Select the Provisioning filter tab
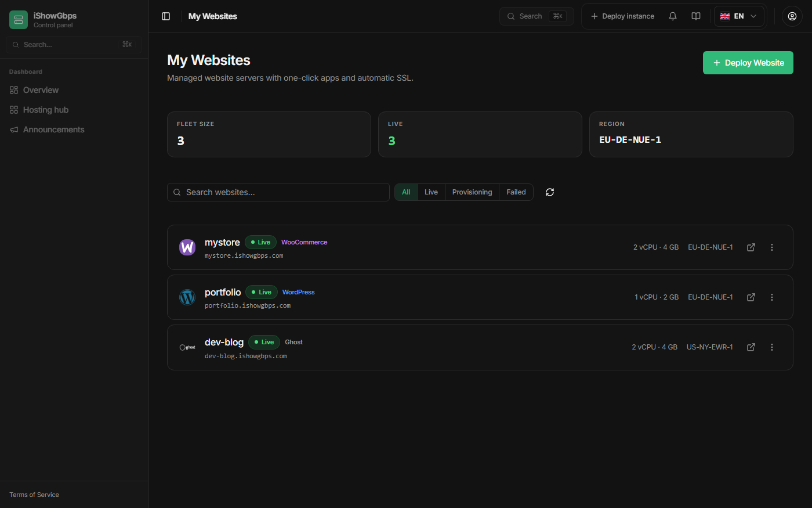The image size is (812, 508). [x=472, y=192]
